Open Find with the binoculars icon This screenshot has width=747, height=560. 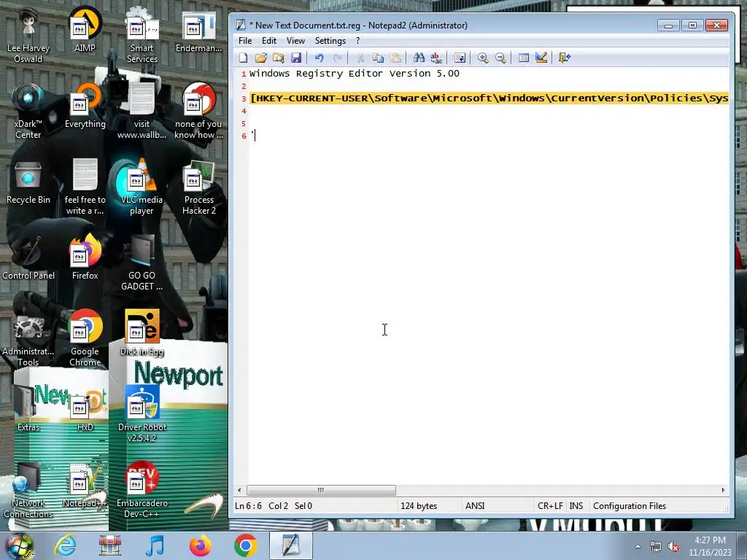[419, 58]
